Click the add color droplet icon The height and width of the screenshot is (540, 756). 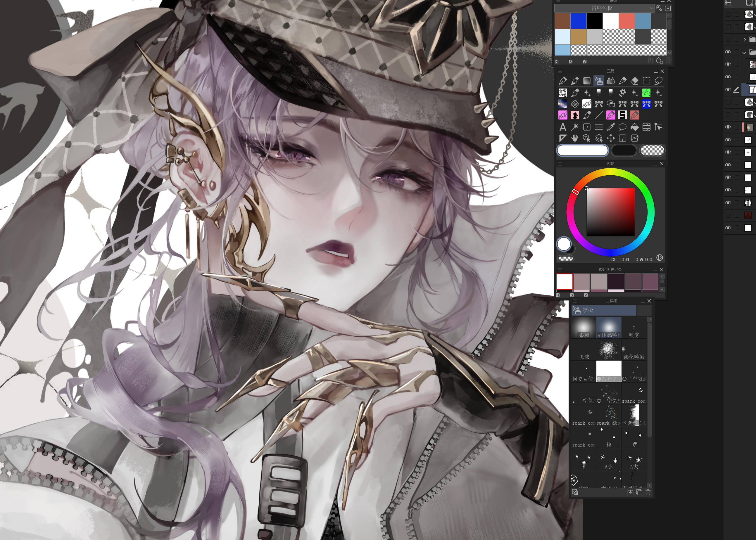click(659, 60)
